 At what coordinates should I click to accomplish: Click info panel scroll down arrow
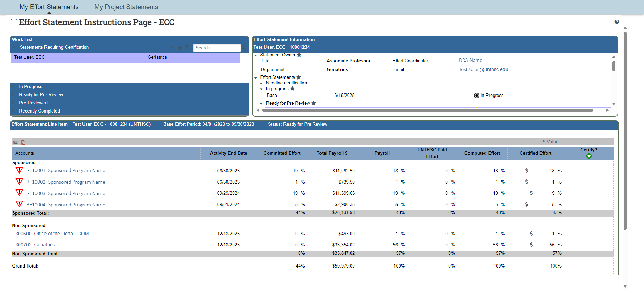point(614,104)
